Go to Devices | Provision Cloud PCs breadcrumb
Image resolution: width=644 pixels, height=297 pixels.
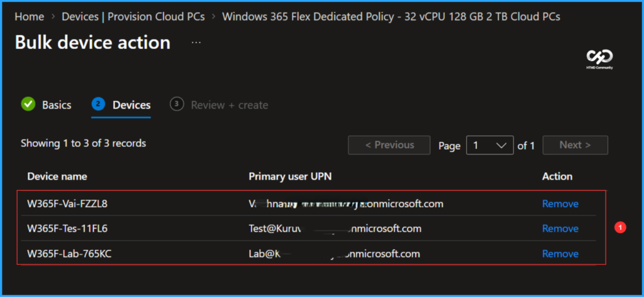point(133,17)
